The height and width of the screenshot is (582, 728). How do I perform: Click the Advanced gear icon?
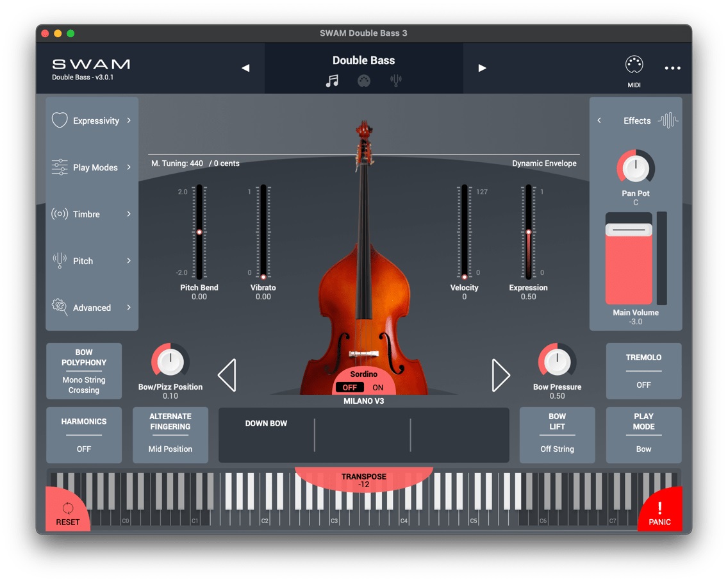click(x=60, y=307)
